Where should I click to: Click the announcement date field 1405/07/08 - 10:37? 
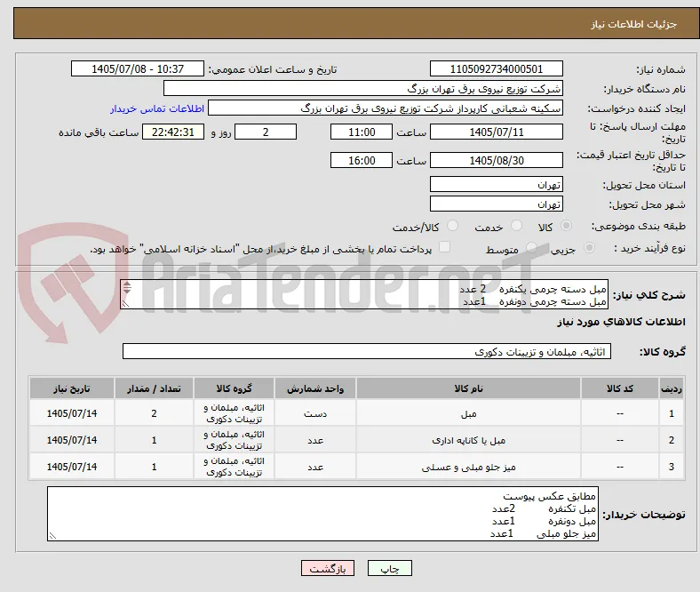coord(138,68)
